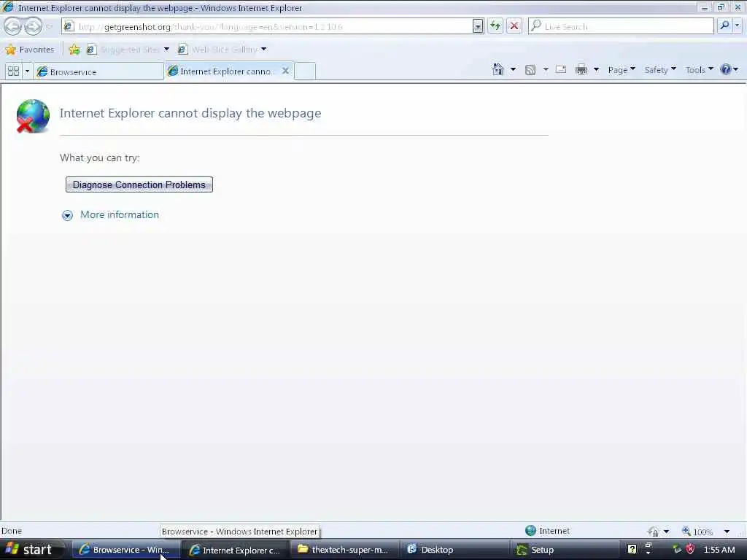Image resolution: width=747 pixels, height=560 pixels.
Task: Restore down the Internet Explorer window
Action: point(721,7)
